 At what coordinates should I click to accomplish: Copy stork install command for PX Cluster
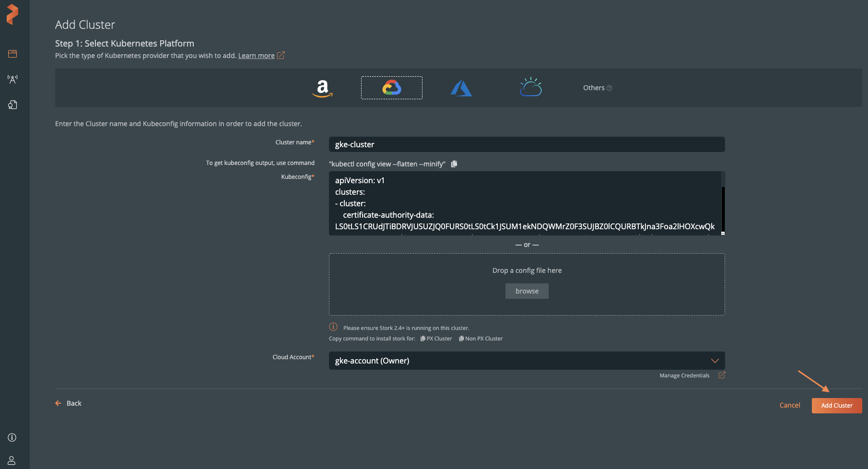coord(436,339)
